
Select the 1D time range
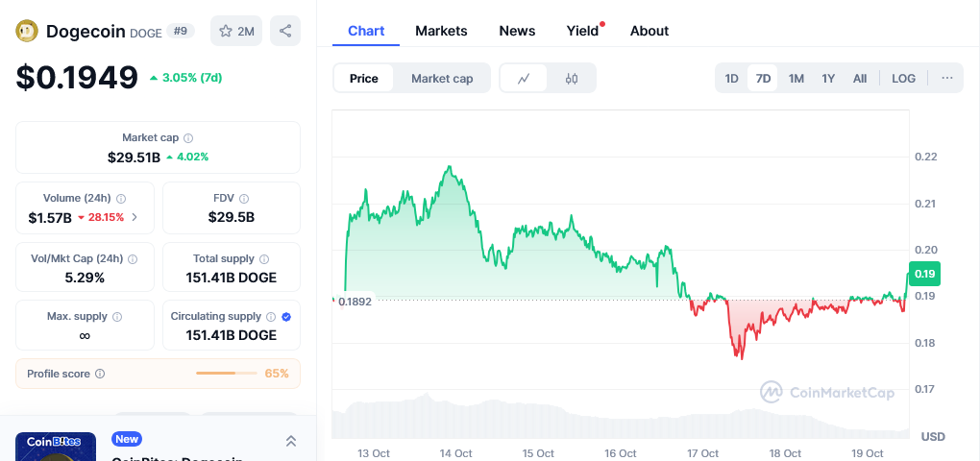[731, 79]
